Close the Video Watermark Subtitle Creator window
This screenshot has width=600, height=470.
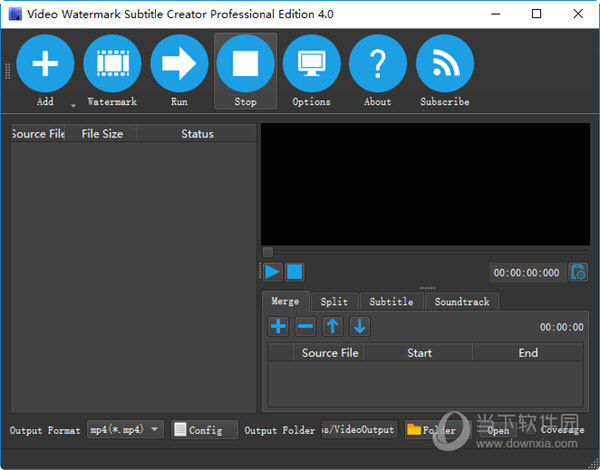pos(578,14)
